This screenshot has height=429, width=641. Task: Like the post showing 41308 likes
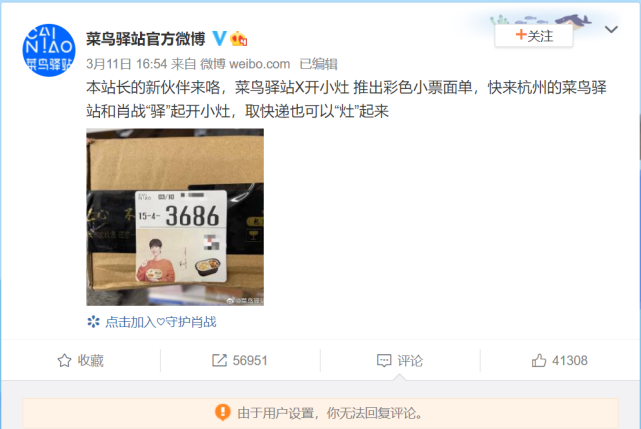click(560, 360)
